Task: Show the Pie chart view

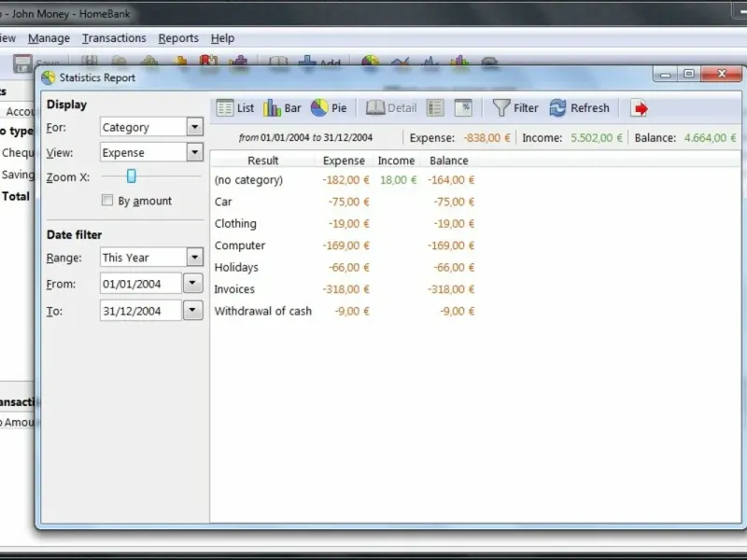Action: (x=329, y=108)
